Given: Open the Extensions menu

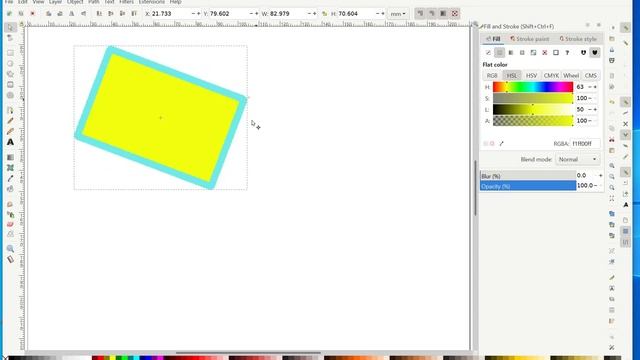Looking at the screenshot, I should point(152,2).
